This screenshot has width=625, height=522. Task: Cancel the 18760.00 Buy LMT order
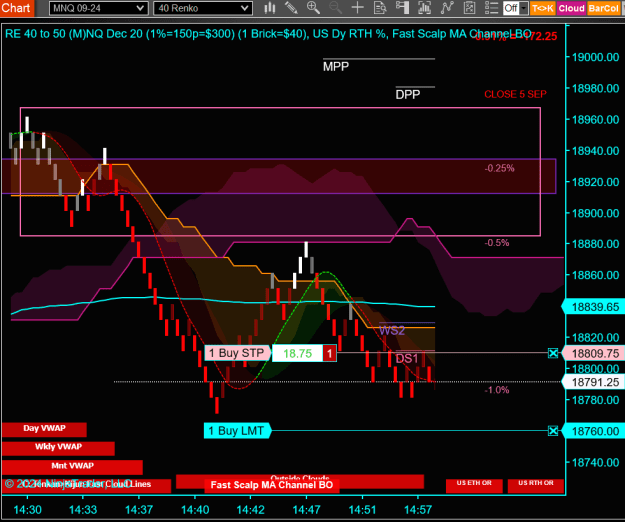(553, 431)
